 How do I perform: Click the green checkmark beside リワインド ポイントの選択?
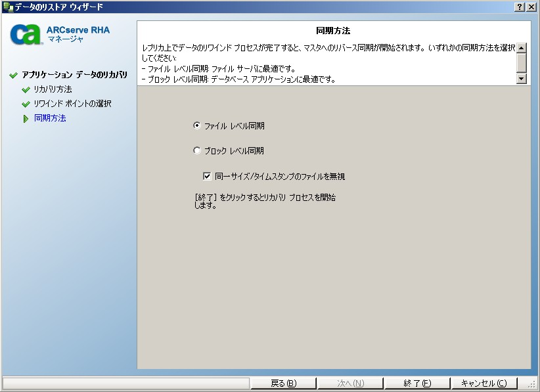tap(26, 104)
